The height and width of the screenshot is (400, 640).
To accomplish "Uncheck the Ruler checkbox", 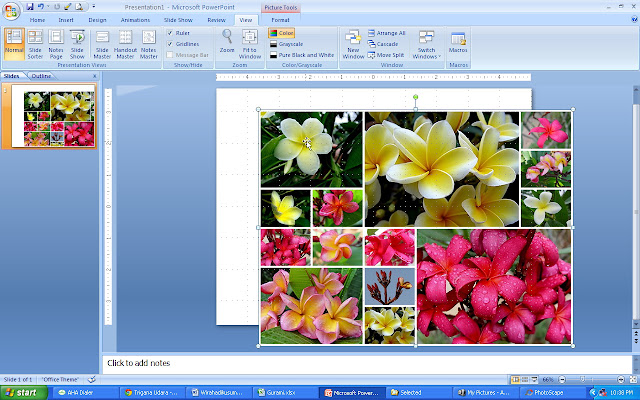I will [170, 33].
